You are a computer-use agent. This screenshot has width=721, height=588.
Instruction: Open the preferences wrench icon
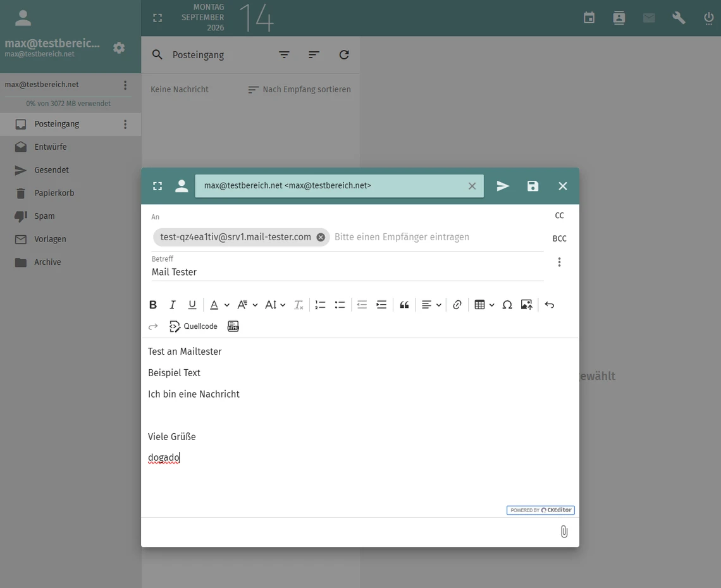pyautogui.click(x=679, y=18)
